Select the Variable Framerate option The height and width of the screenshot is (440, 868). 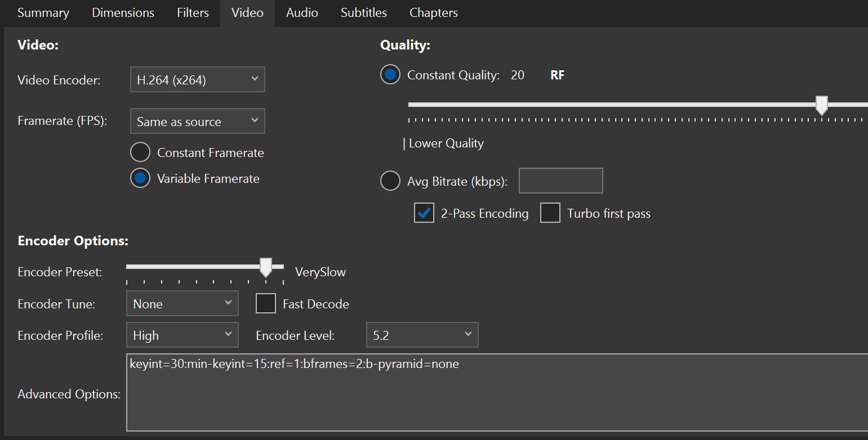[140, 178]
